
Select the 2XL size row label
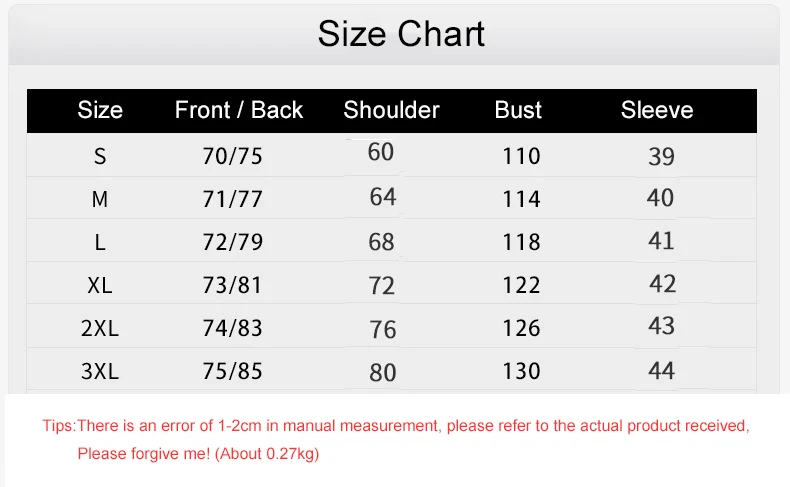(x=100, y=328)
